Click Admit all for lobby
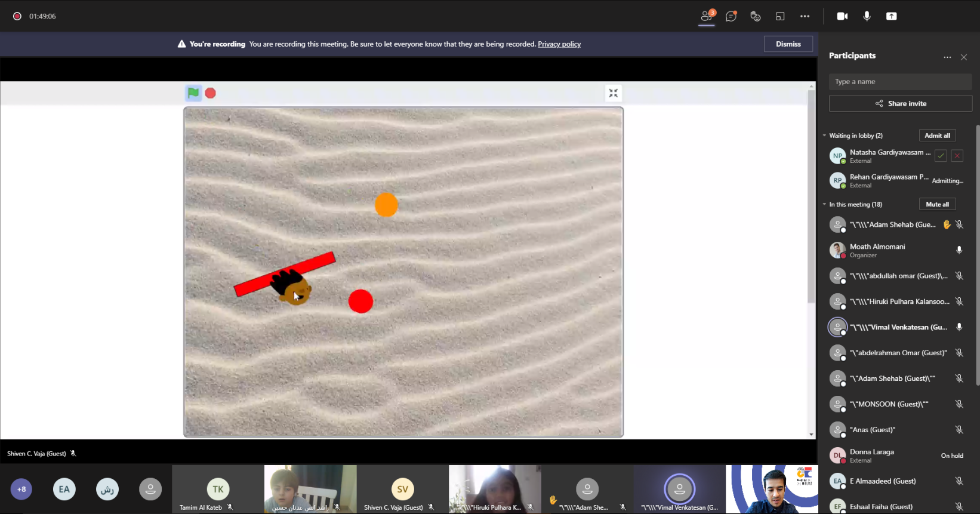The image size is (980, 514). pyautogui.click(x=937, y=136)
